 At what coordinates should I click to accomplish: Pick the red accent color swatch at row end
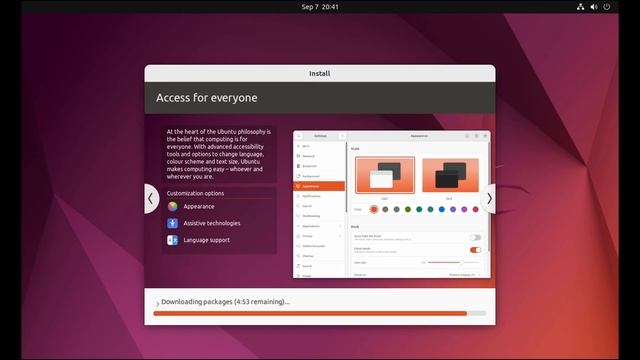click(x=476, y=209)
